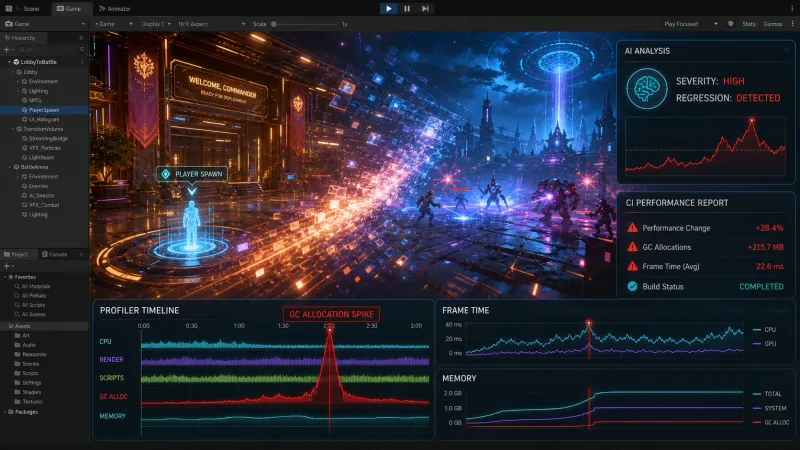
Task: Click the AI_Director object icon
Action: [24, 195]
